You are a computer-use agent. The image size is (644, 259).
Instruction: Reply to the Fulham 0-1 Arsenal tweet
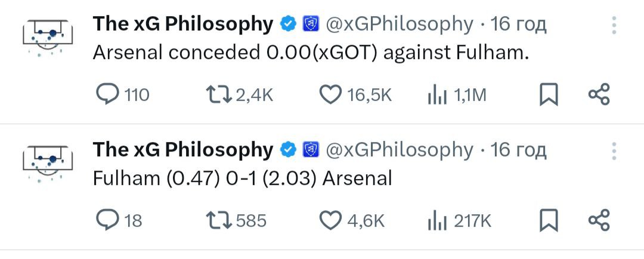coord(108,220)
